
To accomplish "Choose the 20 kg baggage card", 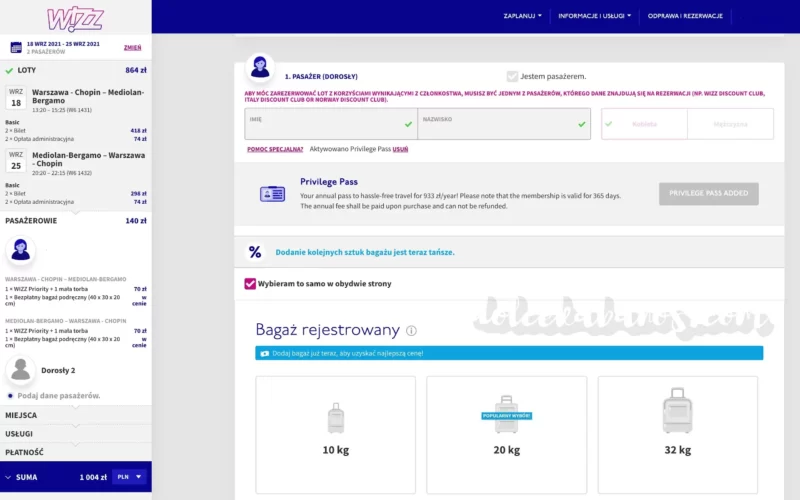I will click(507, 435).
